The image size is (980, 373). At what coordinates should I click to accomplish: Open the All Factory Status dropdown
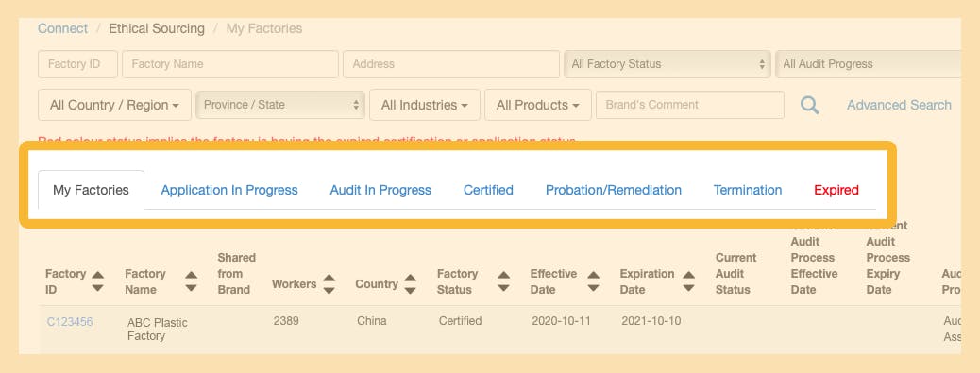(667, 64)
